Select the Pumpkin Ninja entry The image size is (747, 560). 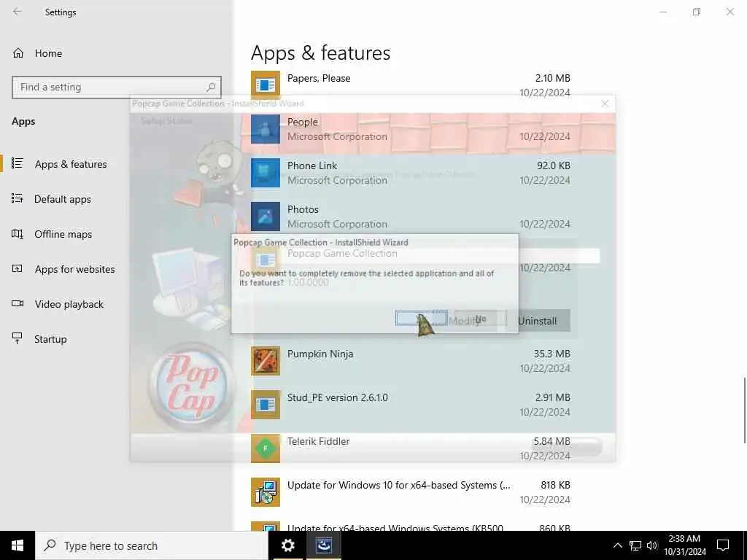coord(411,361)
